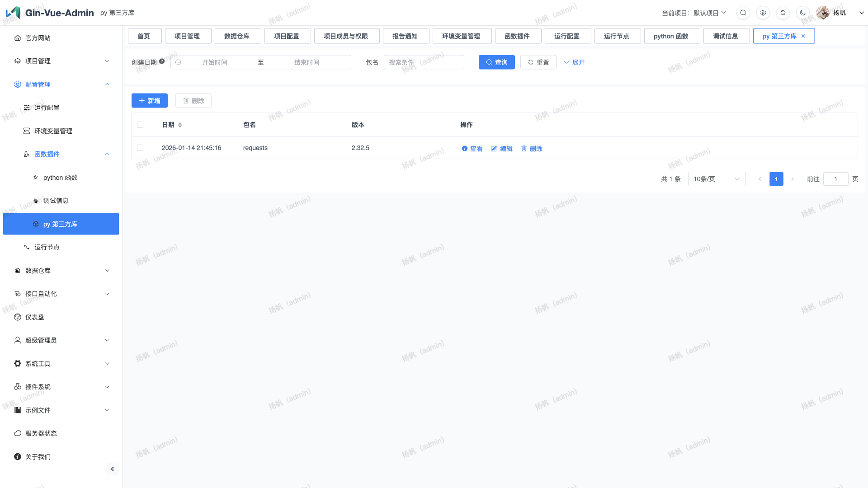The image size is (868, 488).
Task: Select page 1 in pagination
Action: tap(776, 179)
